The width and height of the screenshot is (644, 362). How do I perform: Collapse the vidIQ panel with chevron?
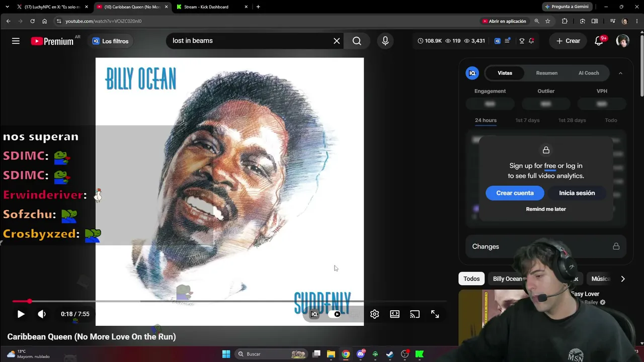click(620, 73)
